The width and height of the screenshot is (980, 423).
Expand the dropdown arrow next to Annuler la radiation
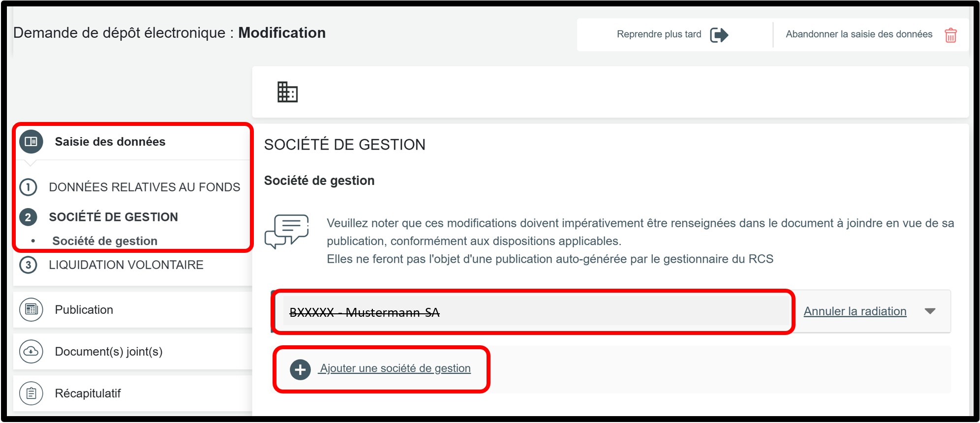[930, 311]
